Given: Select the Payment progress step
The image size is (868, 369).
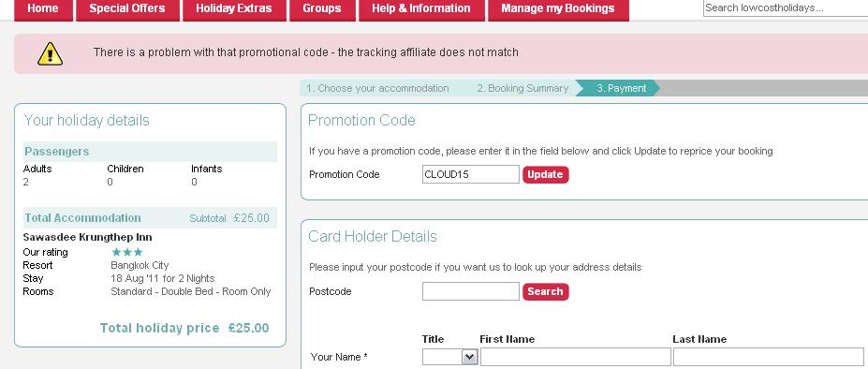Looking at the screenshot, I should click(621, 88).
